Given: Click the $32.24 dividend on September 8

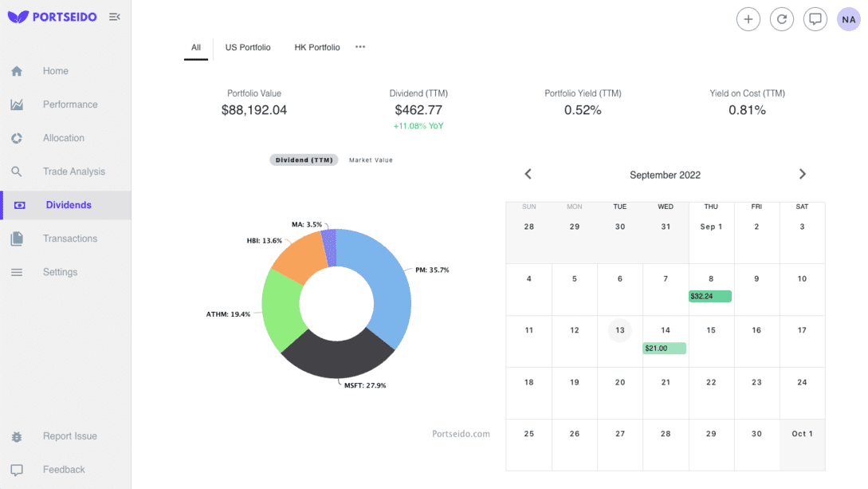Looking at the screenshot, I should (x=709, y=296).
